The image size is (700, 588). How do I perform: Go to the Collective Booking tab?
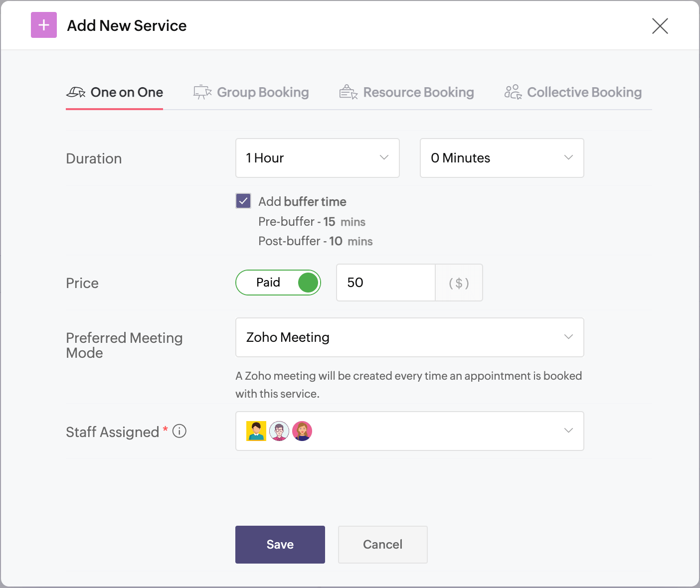click(573, 92)
